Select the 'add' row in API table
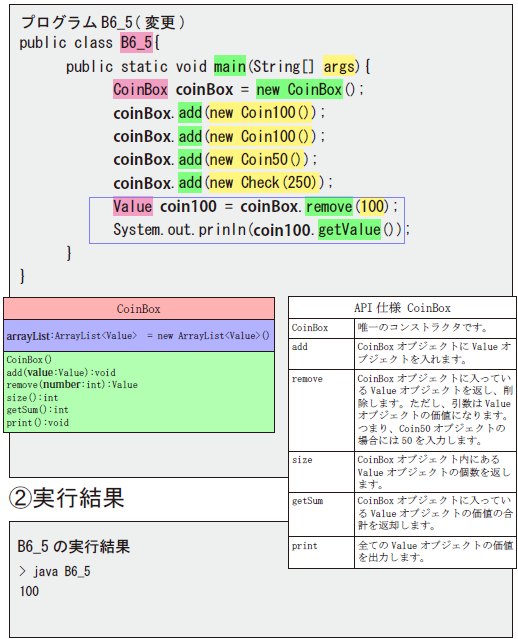518x639 pixels. (x=402, y=353)
